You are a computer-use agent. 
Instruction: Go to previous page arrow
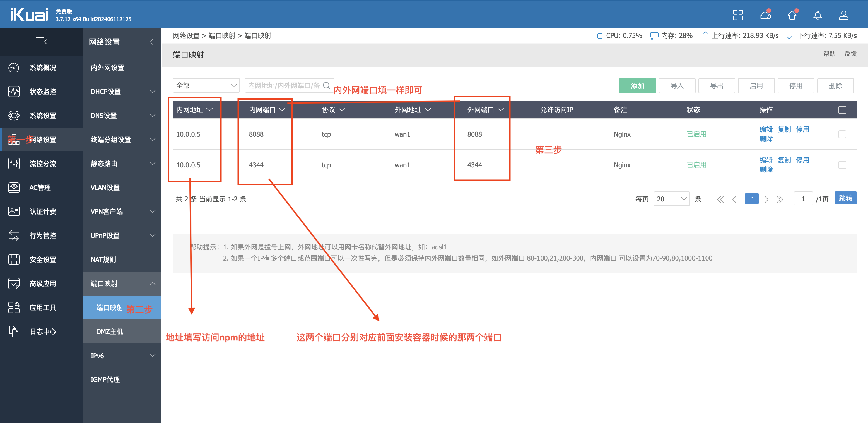coord(735,199)
